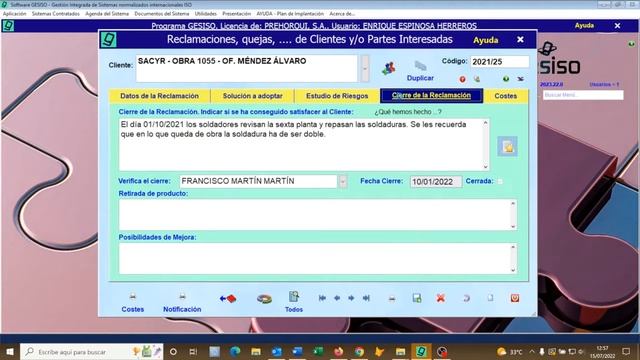Open Google Chrome from the taskbar
This screenshot has height=360, width=640.
(359, 351)
